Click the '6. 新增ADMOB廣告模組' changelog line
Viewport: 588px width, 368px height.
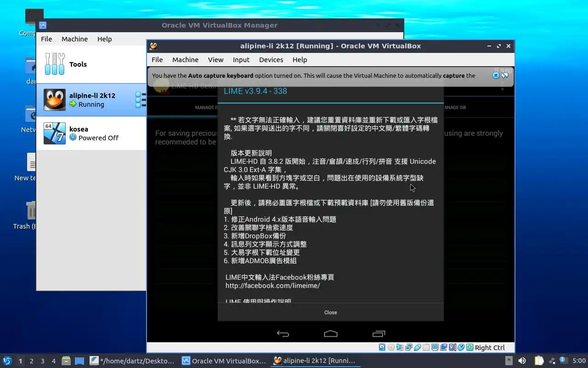pyautogui.click(x=260, y=261)
